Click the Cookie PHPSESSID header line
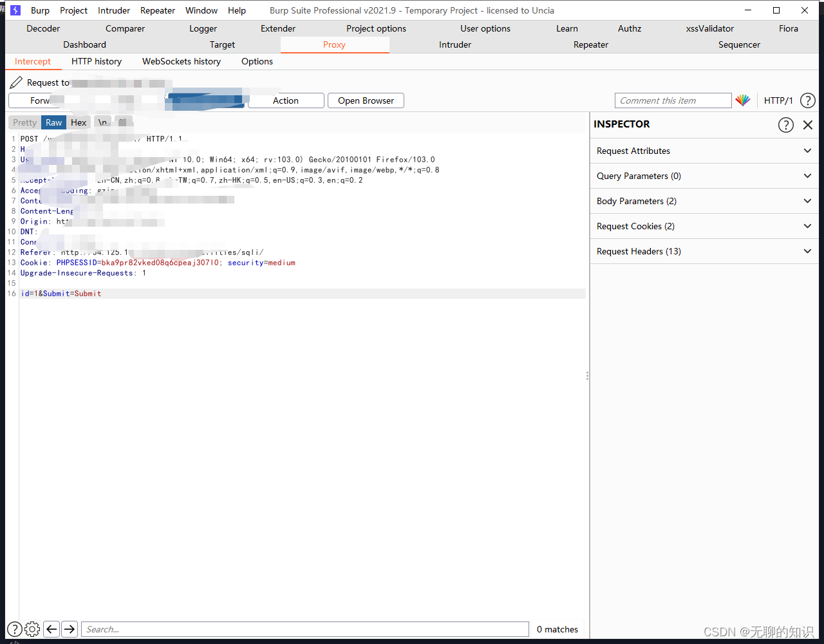 158,263
